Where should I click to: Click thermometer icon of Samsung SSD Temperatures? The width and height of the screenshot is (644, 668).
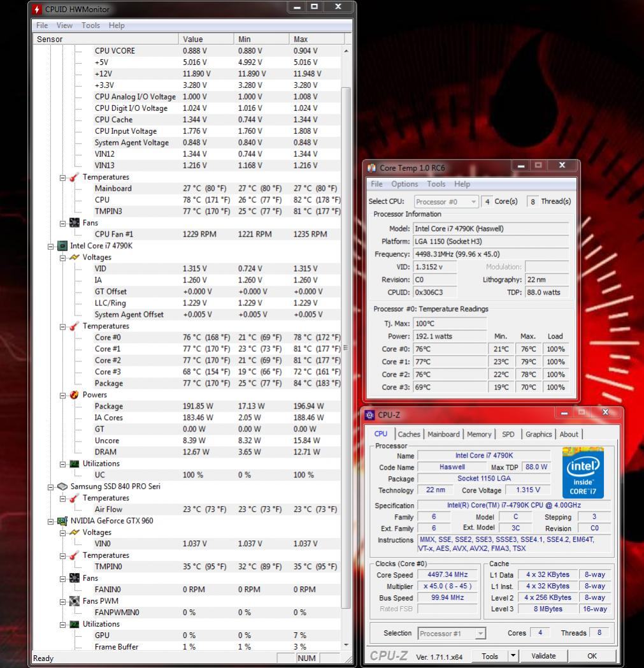pos(74,498)
